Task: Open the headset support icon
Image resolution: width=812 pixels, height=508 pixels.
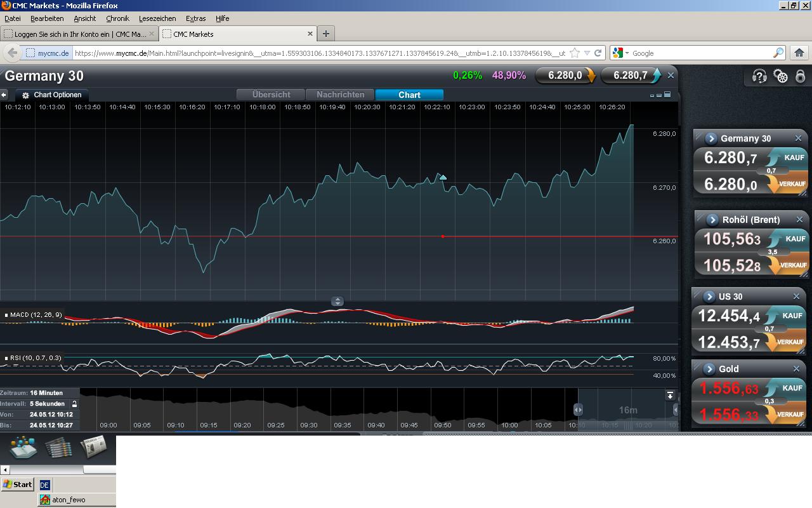Action: coord(759,77)
